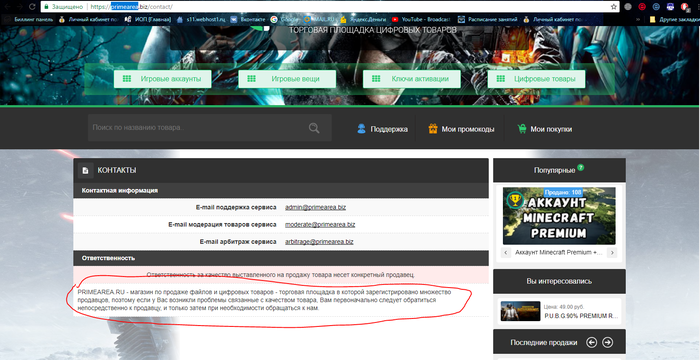This screenshot has height=360, width=700.
Task: Open Игровые аккаунты category
Action: coord(162,79)
